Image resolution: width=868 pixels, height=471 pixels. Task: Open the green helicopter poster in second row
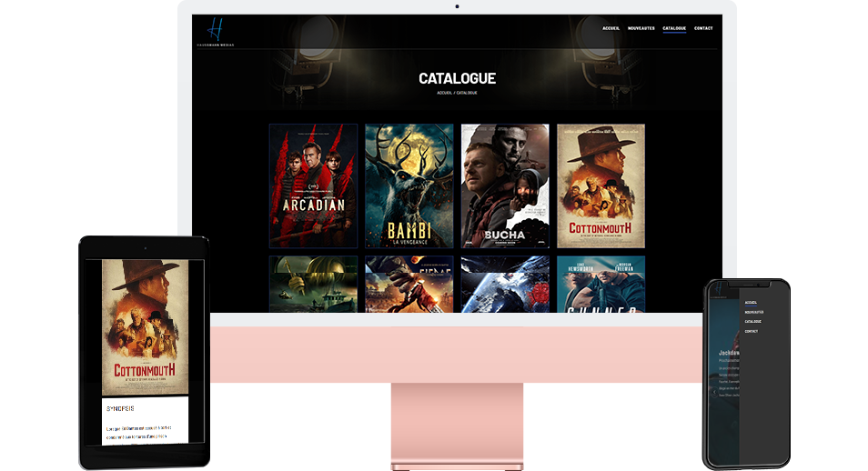tap(314, 284)
